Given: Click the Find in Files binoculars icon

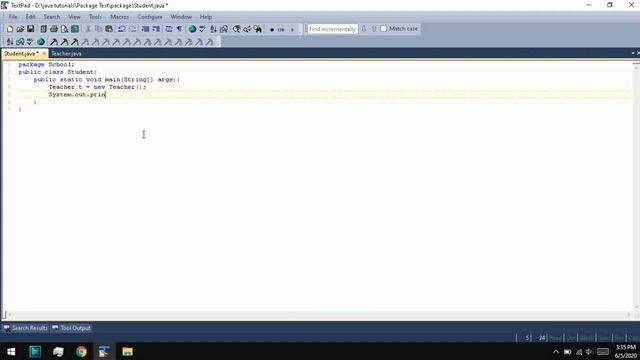Looking at the screenshot, I should [258, 29].
